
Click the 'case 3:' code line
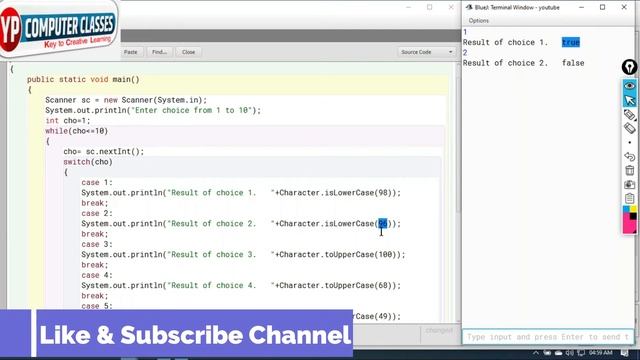coord(97,244)
